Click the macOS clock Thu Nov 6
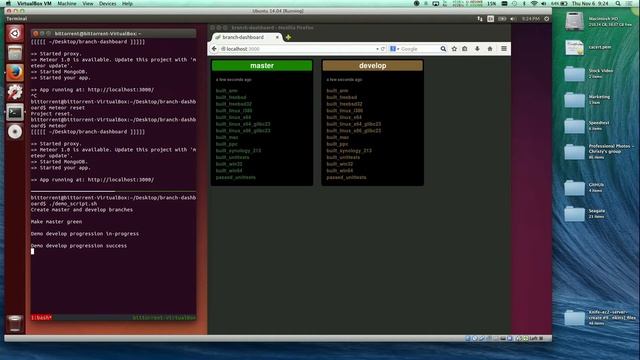Image resolution: width=640 pixels, height=360 pixels. (590, 3)
